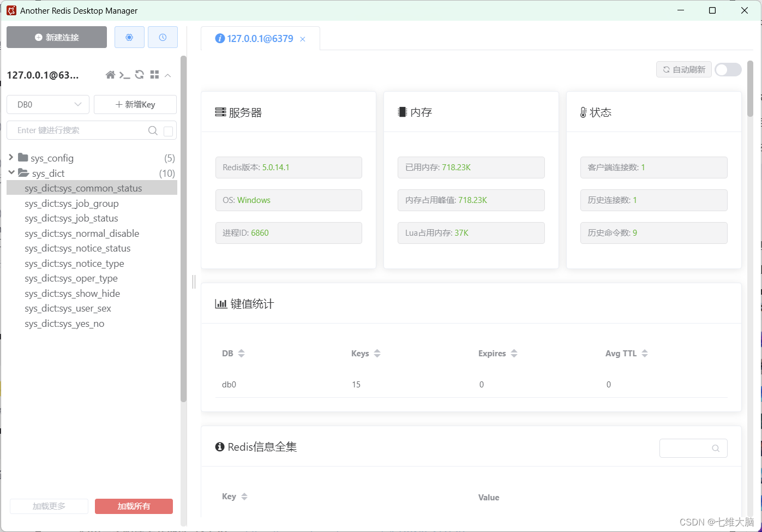Sort key statistics by Expires column

(x=514, y=354)
